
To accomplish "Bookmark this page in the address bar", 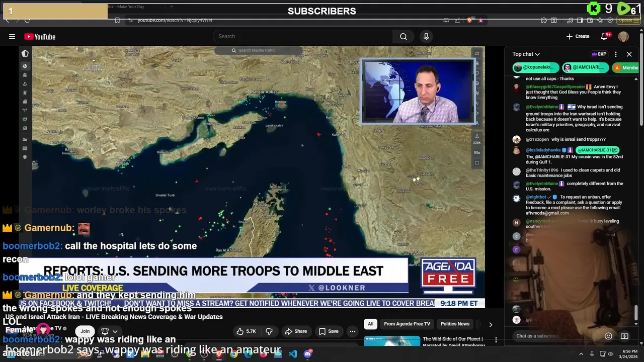I will coord(117,20).
